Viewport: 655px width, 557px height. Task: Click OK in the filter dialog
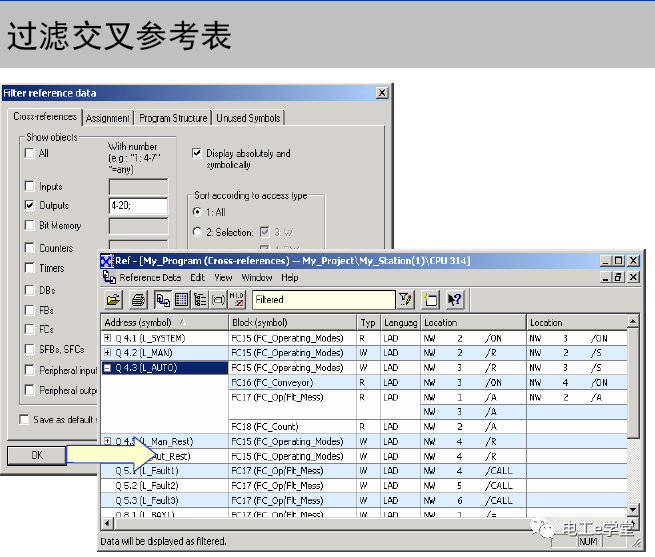(37, 455)
